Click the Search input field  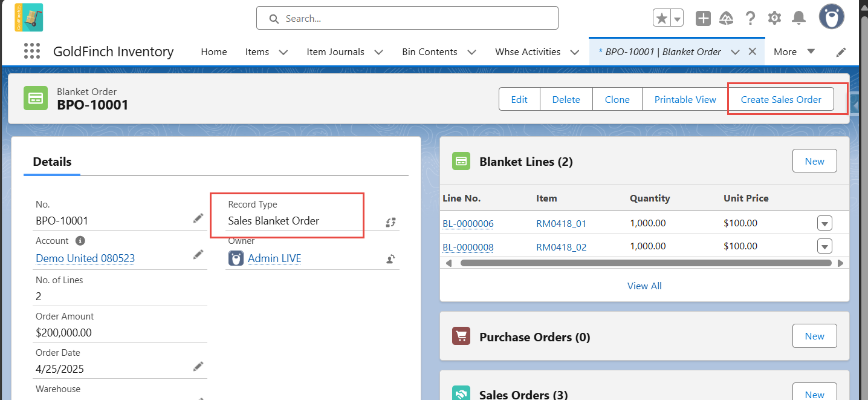pos(407,18)
